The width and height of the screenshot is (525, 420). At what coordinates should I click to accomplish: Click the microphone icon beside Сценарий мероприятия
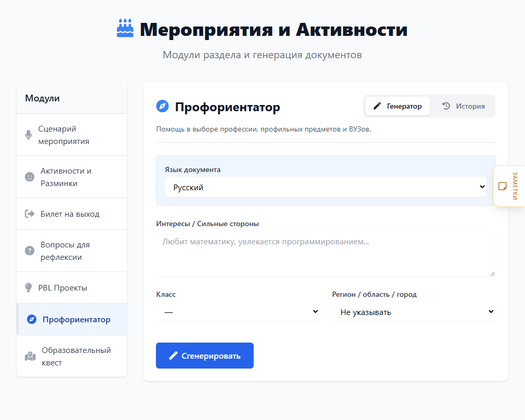pos(29,135)
